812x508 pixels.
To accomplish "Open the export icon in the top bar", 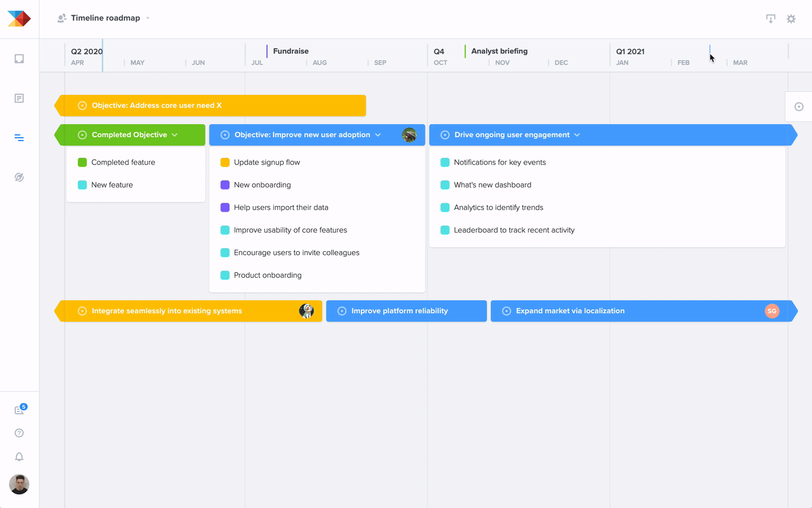I will click(x=771, y=18).
